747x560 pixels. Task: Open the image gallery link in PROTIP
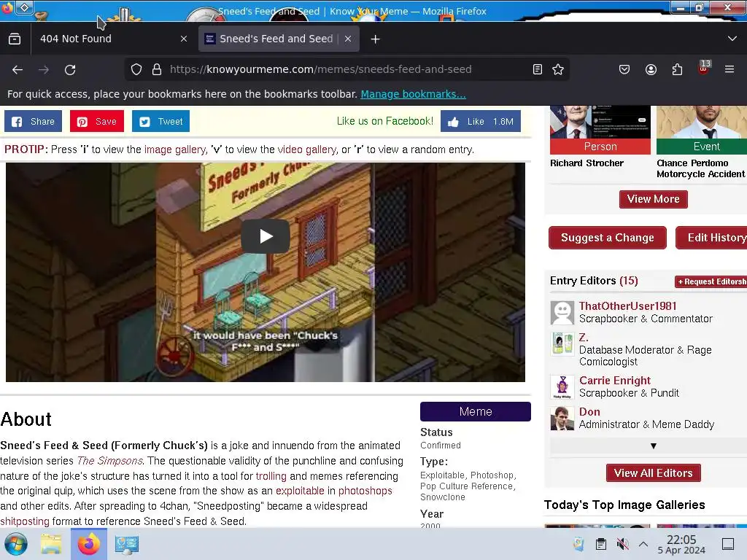coord(175,149)
